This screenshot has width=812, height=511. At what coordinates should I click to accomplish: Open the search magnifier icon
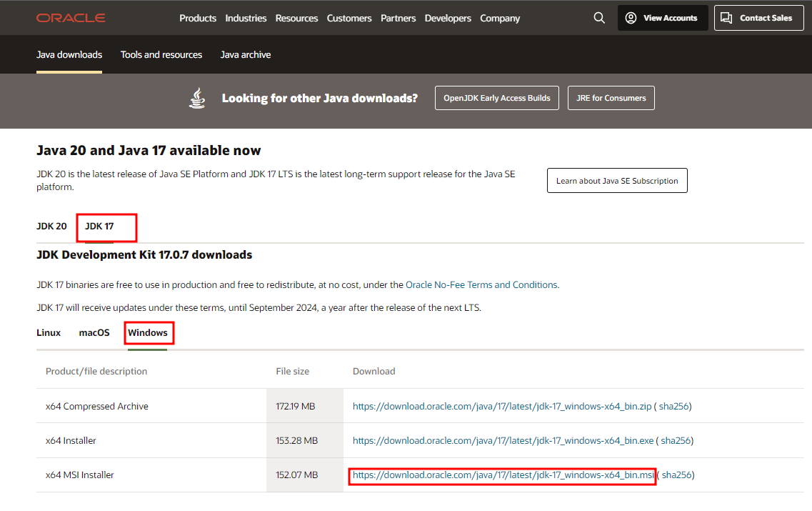[599, 18]
